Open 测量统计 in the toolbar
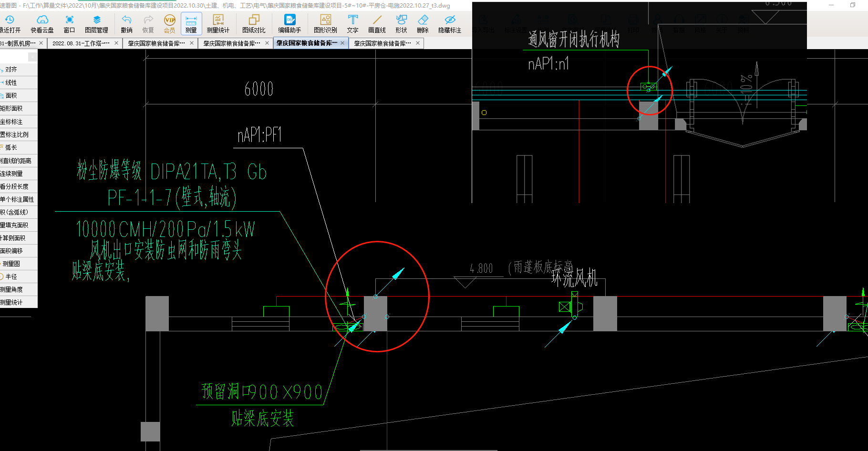 218,24
